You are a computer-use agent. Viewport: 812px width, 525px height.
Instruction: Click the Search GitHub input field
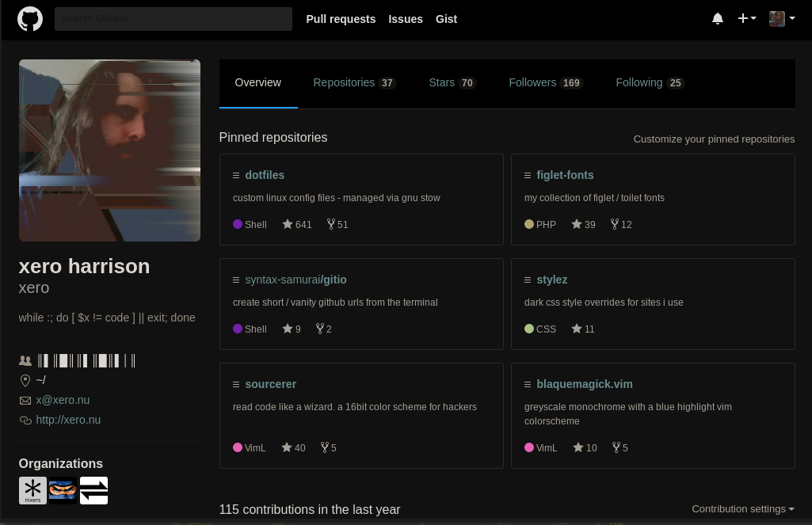[x=173, y=18]
